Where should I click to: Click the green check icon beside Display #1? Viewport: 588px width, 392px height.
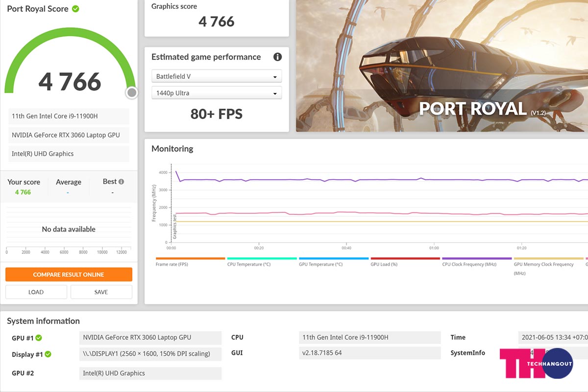click(48, 354)
